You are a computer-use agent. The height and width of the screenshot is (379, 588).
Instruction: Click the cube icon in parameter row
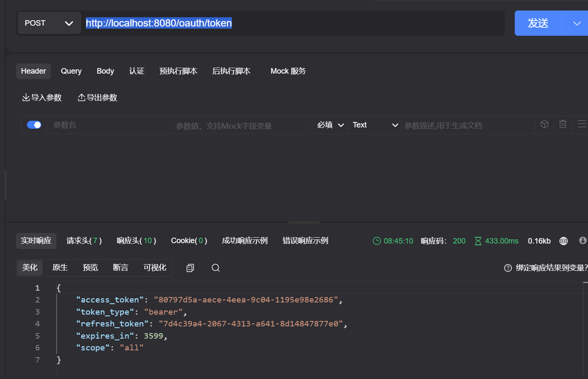coord(544,124)
